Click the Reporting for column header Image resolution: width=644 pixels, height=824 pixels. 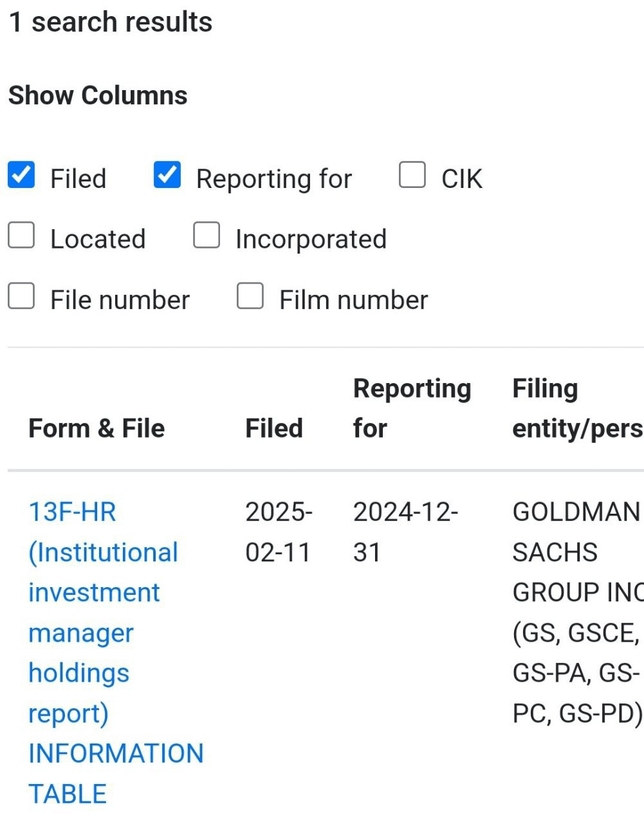pyautogui.click(x=412, y=408)
